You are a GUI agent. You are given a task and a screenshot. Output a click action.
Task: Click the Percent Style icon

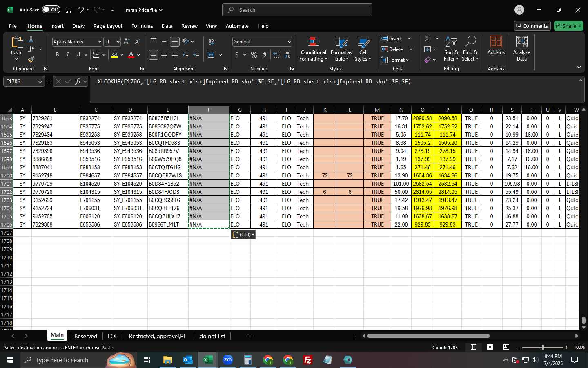(254, 55)
